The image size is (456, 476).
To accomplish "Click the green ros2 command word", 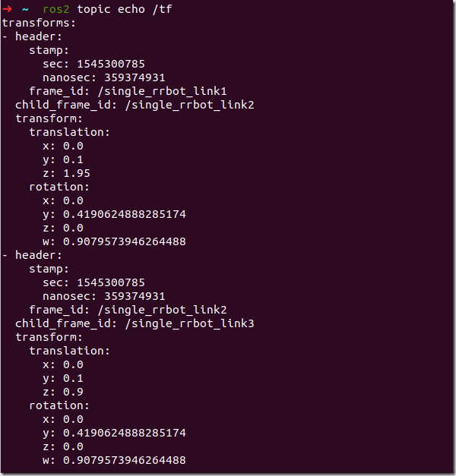I will pyautogui.click(x=56, y=9).
